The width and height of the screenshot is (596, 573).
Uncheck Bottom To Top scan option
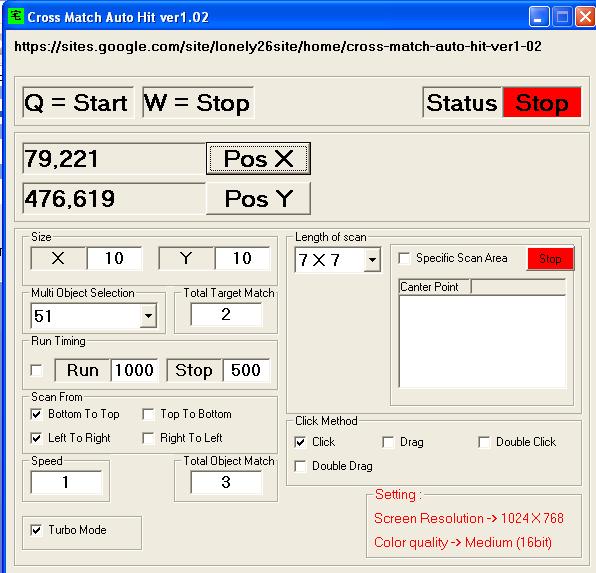pyautogui.click(x=36, y=414)
